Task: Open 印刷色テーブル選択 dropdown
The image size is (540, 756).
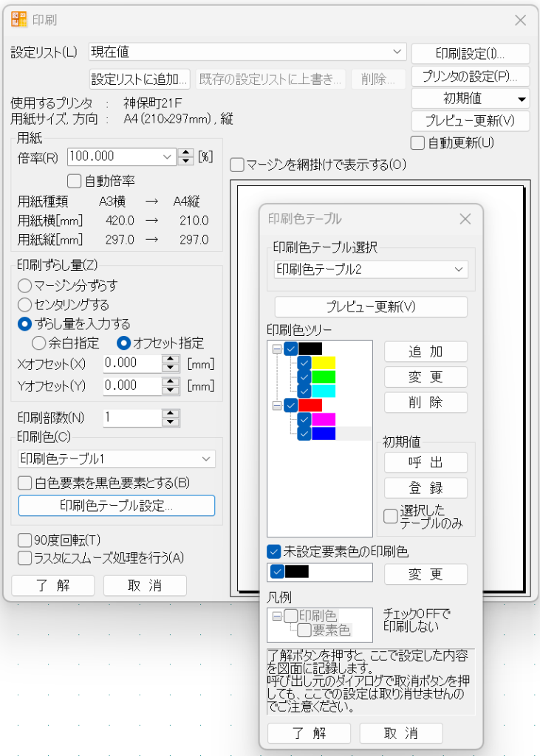Action: click(x=371, y=269)
